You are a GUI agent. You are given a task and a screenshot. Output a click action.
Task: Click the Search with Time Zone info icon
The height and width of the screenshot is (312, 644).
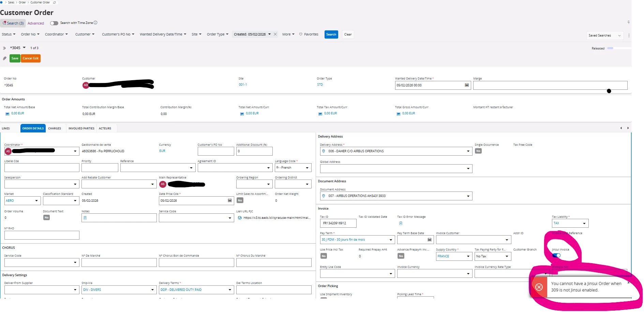(95, 23)
